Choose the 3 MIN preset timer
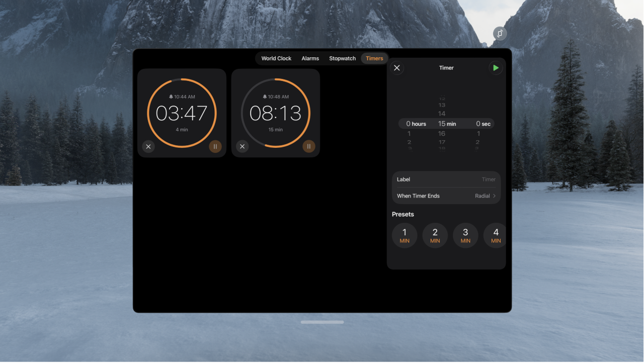The width and height of the screenshot is (644, 363). 465,235
